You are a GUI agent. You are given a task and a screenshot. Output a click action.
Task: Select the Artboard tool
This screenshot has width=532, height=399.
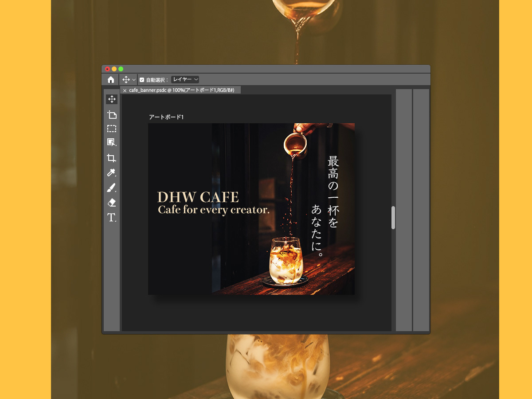click(112, 115)
